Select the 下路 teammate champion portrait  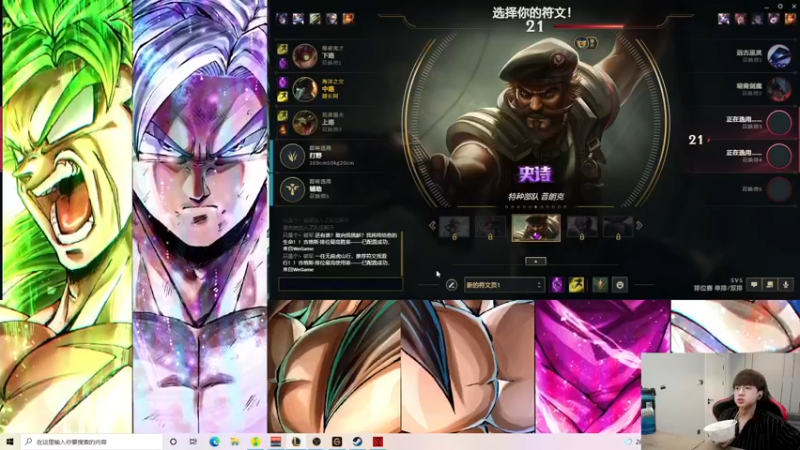305,56
